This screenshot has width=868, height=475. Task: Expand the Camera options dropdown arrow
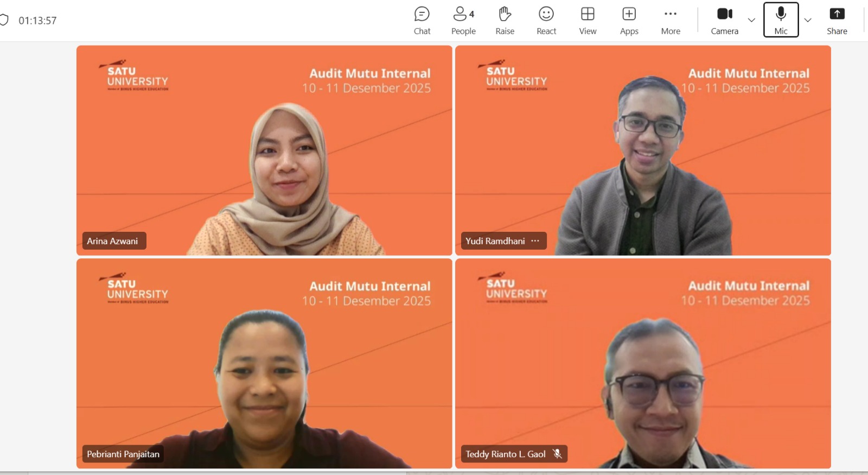coord(751,20)
